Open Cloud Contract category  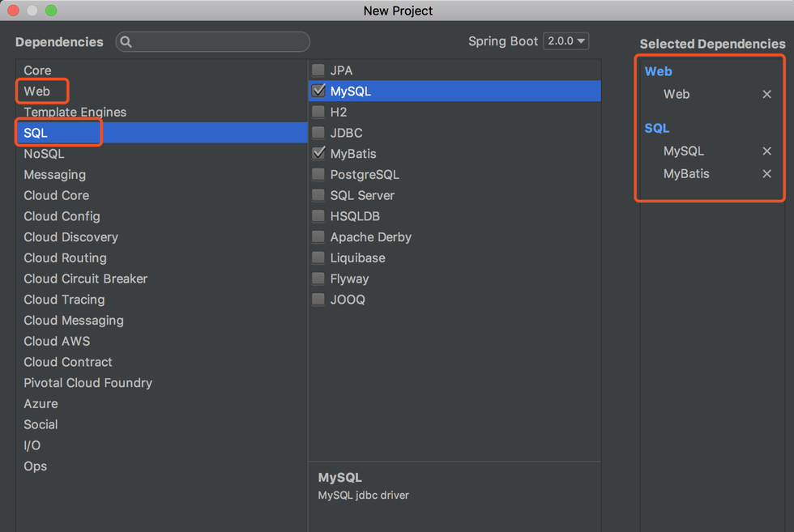(x=161, y=362)
